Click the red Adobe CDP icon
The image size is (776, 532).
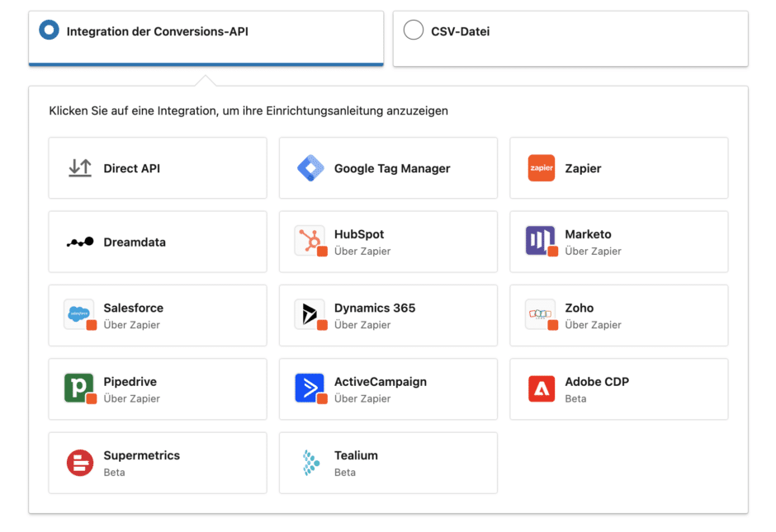click(x=541, y=389)
